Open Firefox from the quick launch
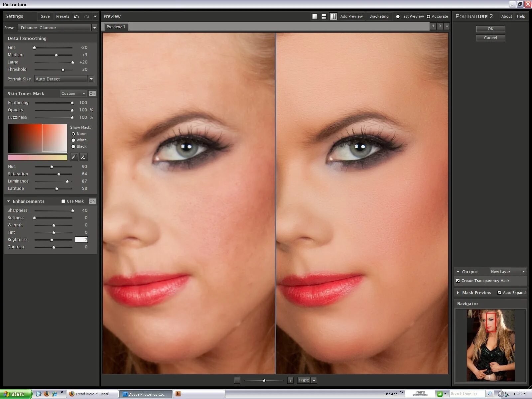 [47, 394]
